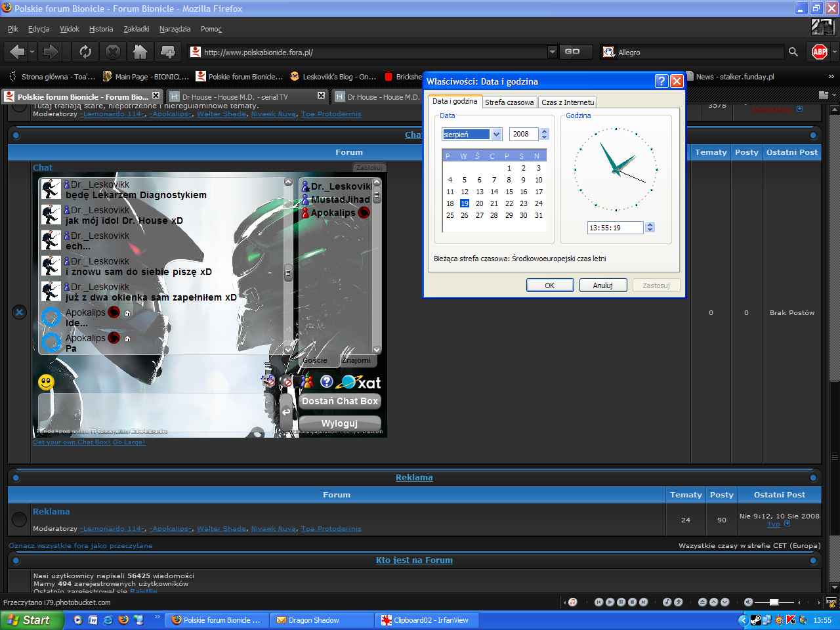This screenshot has height=630, width=840.
Task: Open the Plik menu
Action: coord(13,29)
